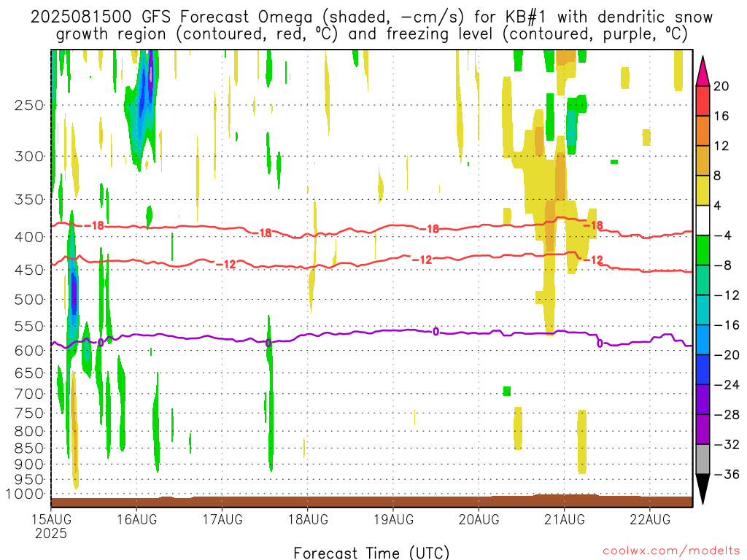Image resolution: width=747 pixels, height=560 pixels.
Task: Click the 'Forecast Time (UTC)' axis title
Action: tap(371, 553)
